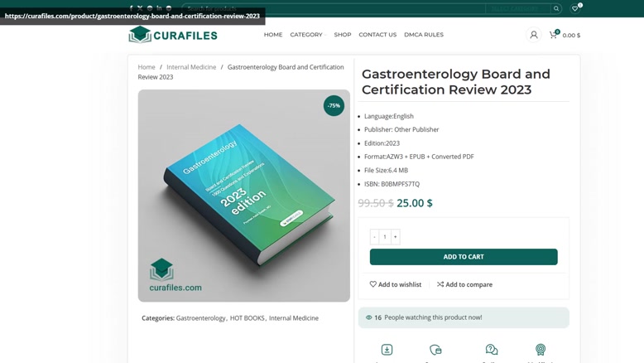Open the X (Twitter) social icon
The height and width of the screenshot is (363, 644).
click(x=140, y=8)
